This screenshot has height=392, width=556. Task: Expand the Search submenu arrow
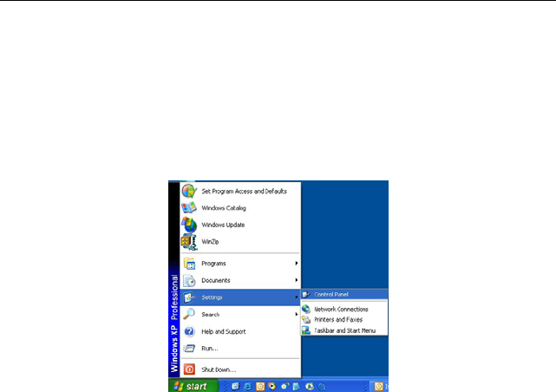point(296,314)
